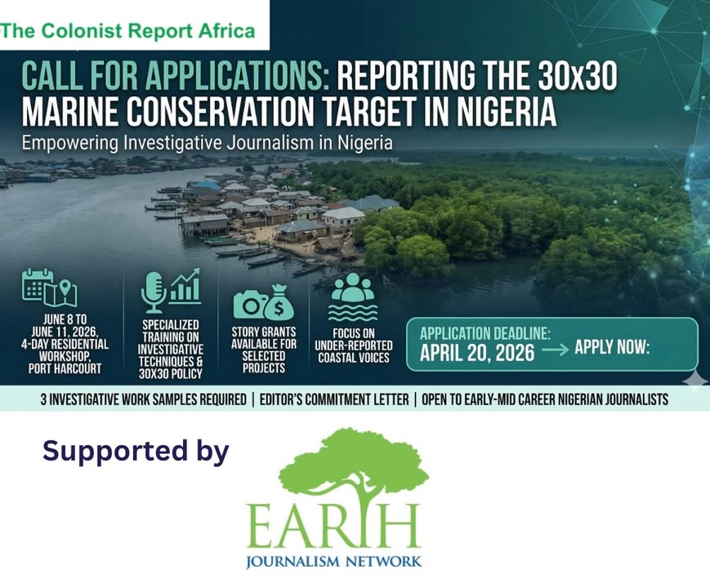Select "Open to Early-Mid Career Nigerian Journalists"

(545, 400)
